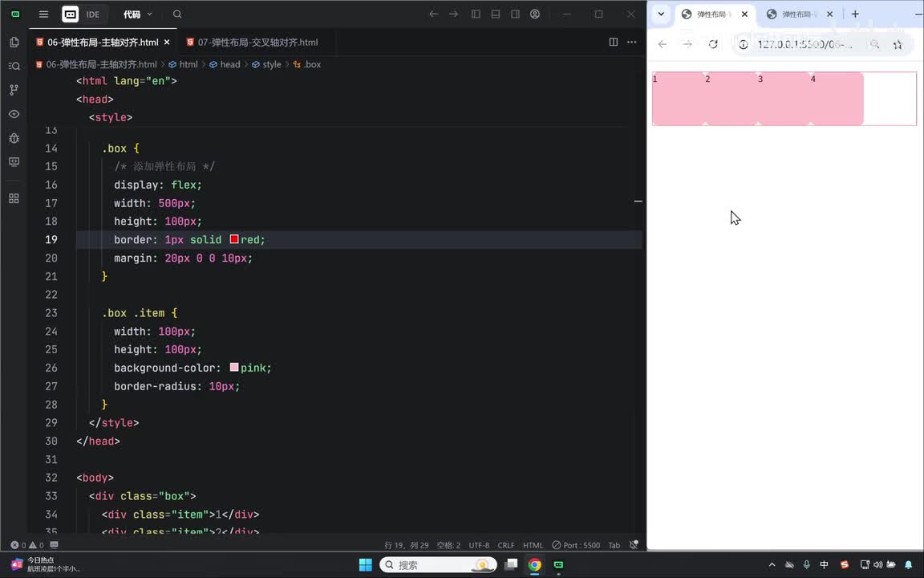Screen dimensions: 924x578
Task: Click the zoom magnifier in address bar
Action: pos(875,44)
